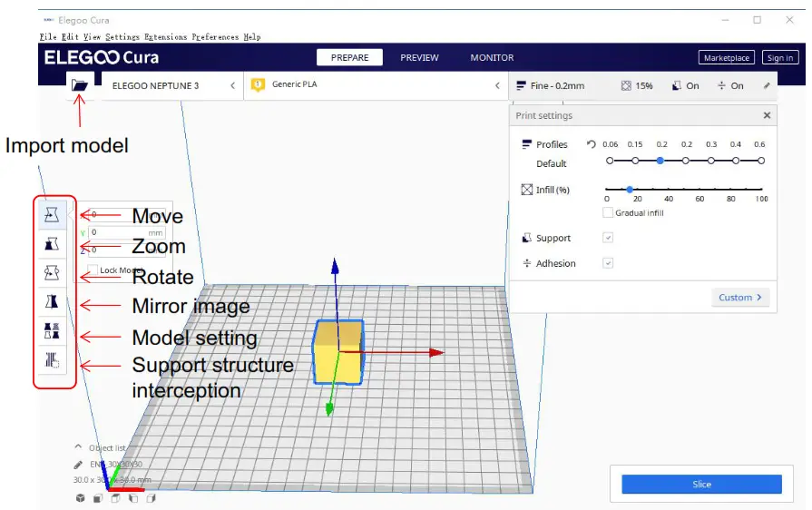Toggle the Support checkbox
This screenshot has height=510, width=812.
click(608, 238)
